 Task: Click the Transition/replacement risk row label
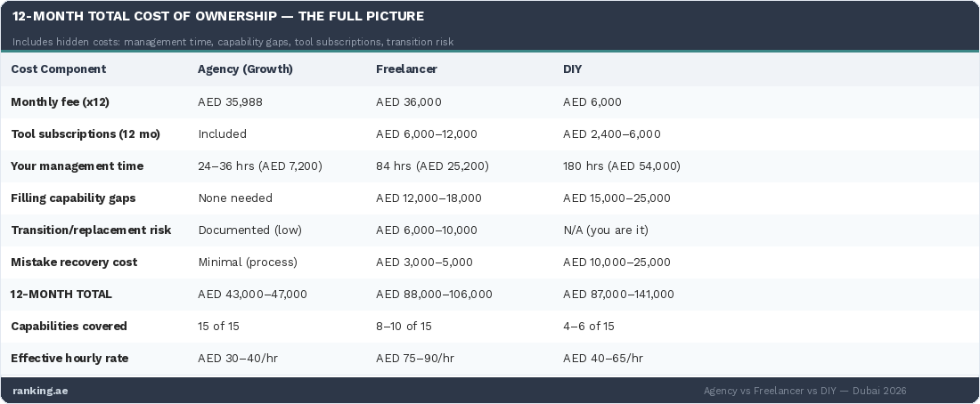[91, 230]
